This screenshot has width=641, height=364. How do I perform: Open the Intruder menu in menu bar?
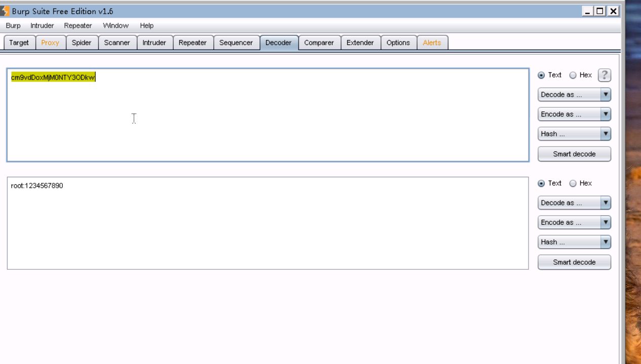tap(42, 26)
